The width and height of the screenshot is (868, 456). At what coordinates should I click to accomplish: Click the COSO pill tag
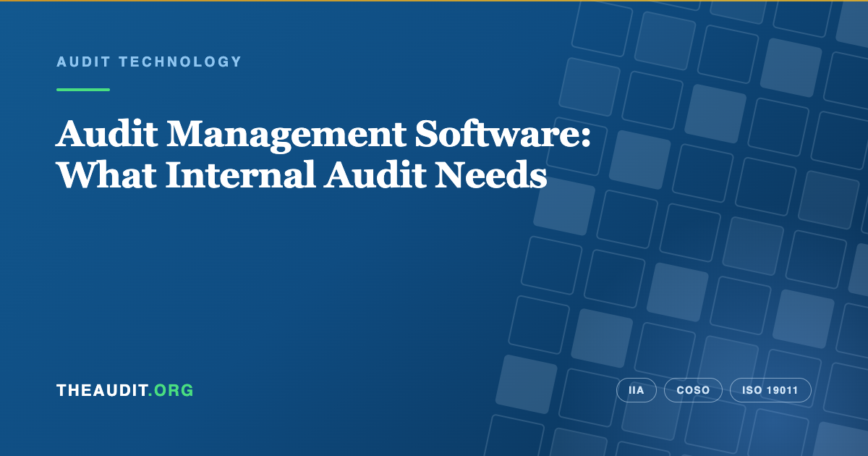pos(693,390)
